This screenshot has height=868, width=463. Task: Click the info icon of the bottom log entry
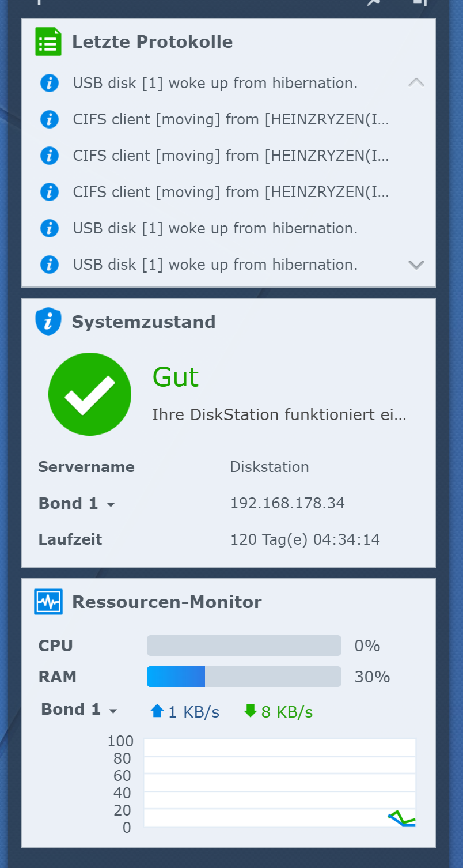(x=50, y=265)
